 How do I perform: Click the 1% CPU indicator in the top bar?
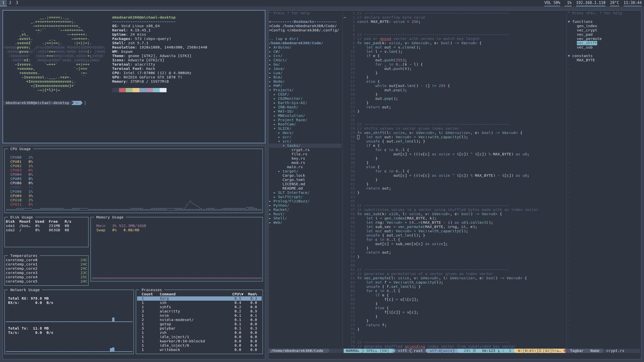pos(570,3)
